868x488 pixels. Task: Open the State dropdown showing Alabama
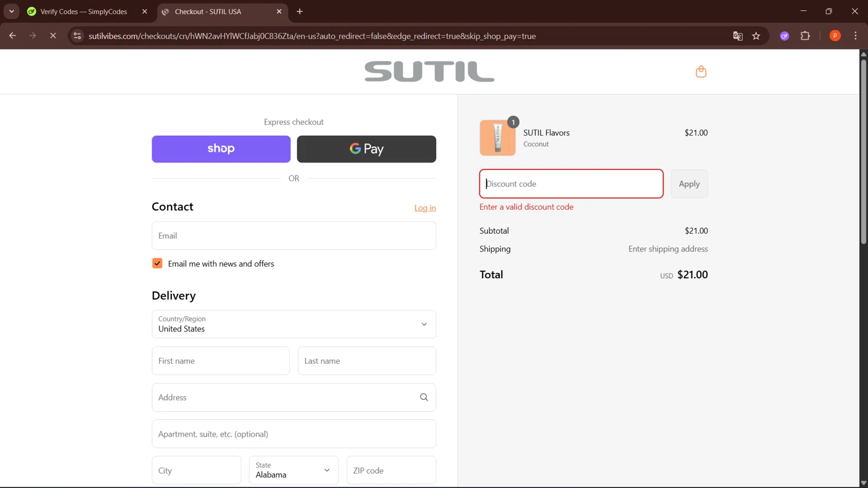pos(294,470)
